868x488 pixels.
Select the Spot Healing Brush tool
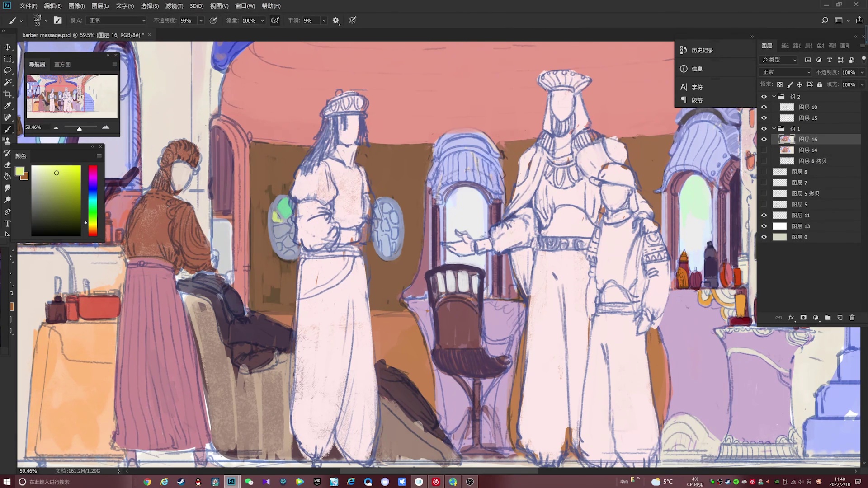click(8, 117)
